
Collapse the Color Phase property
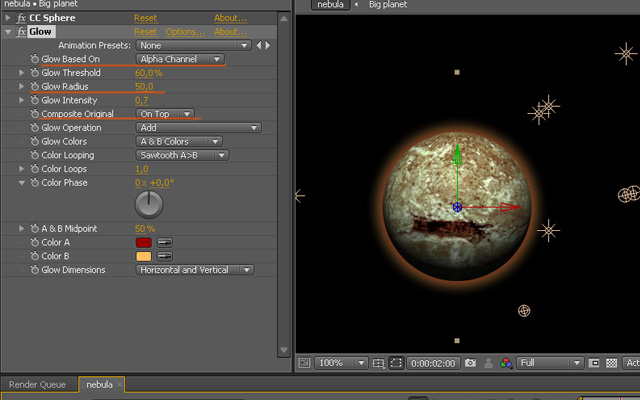point(21,183)
